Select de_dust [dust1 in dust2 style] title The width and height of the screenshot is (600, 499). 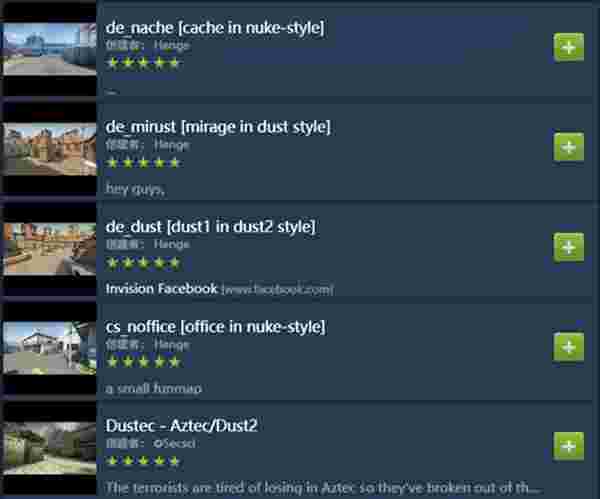tap(210, 227)
